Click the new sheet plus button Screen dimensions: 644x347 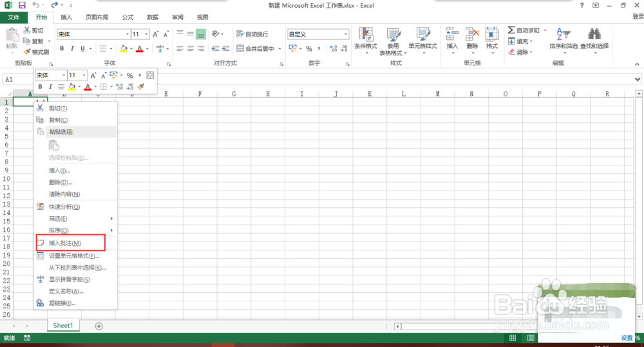99,326
